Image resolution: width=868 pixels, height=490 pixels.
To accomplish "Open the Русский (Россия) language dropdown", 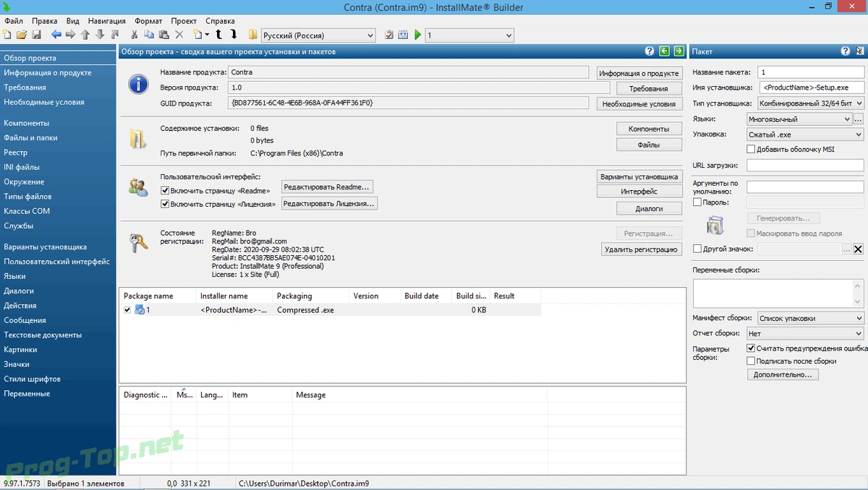I will 318,35.
